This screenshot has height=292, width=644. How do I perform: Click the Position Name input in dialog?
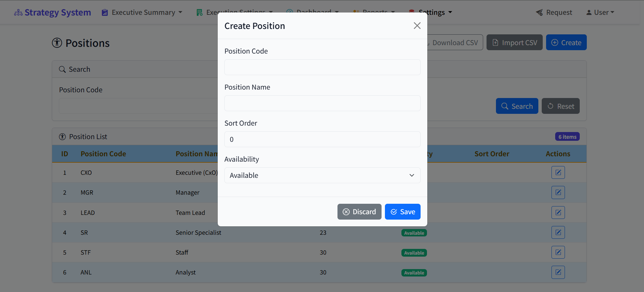pos(322,103)
